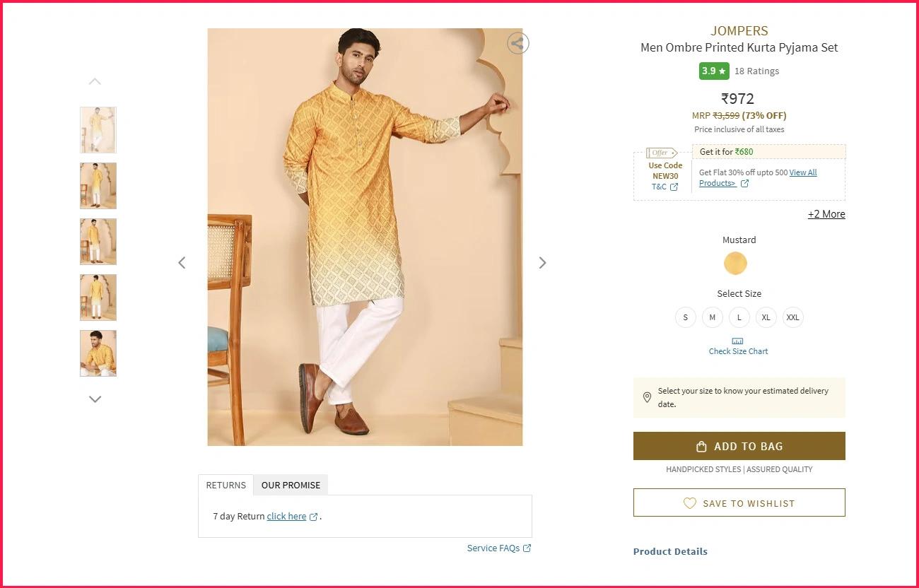Select size L

[739, 317]
